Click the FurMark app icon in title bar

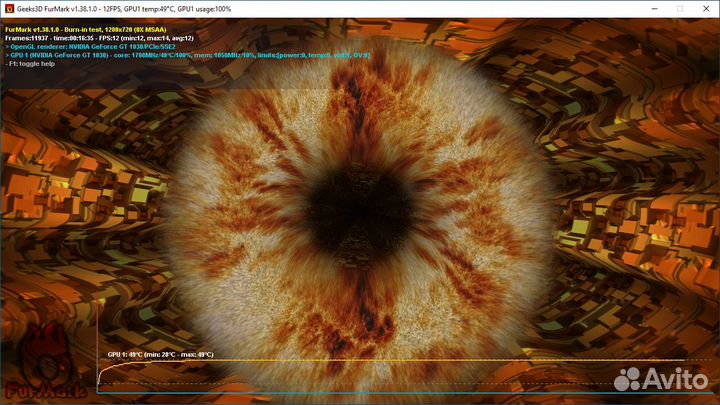8,8
